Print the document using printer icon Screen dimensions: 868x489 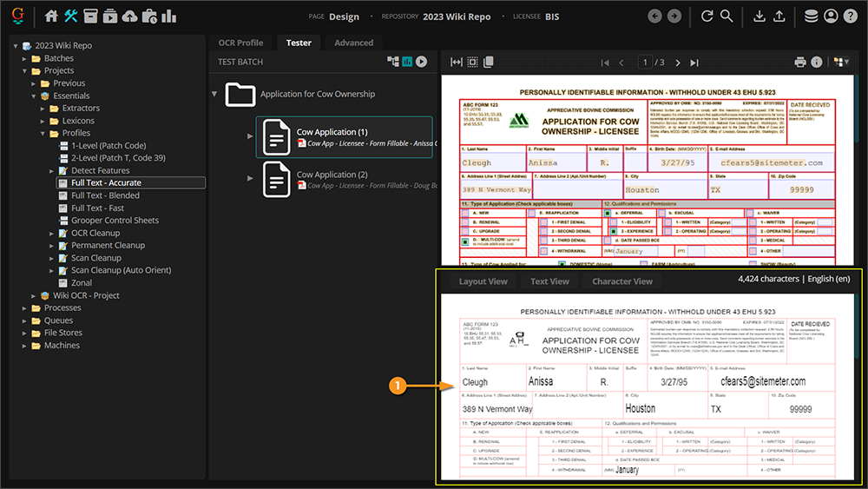coord(800,63)
